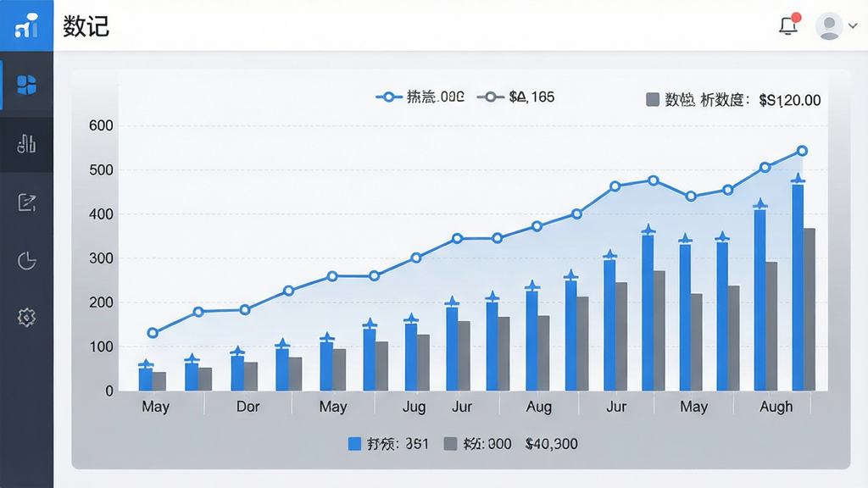
Task: Click the Jug label on the x-axis
Action: 414,408
